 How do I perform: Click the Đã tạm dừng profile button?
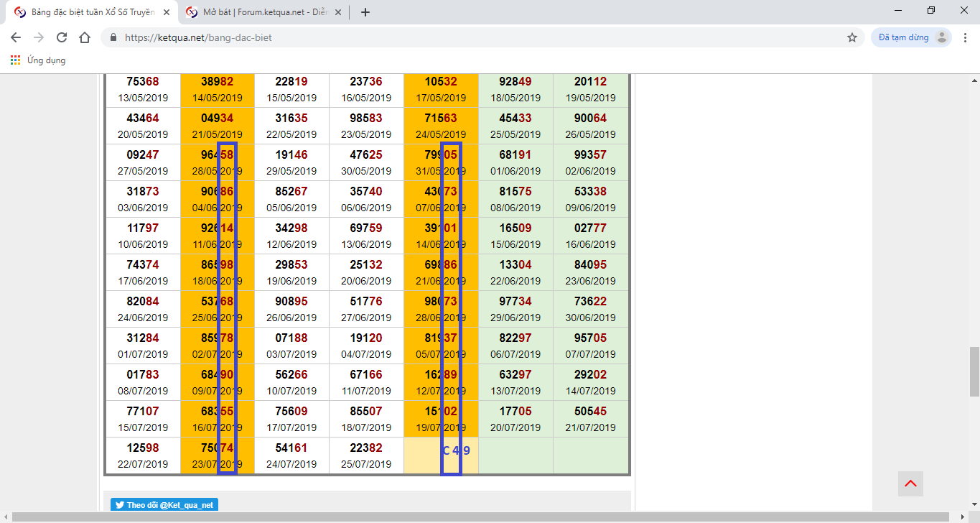pyautogui.click(x=912, y=37)
